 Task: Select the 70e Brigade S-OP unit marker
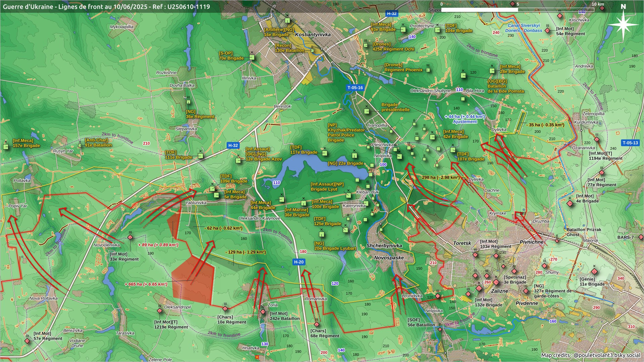click(252, 57)
